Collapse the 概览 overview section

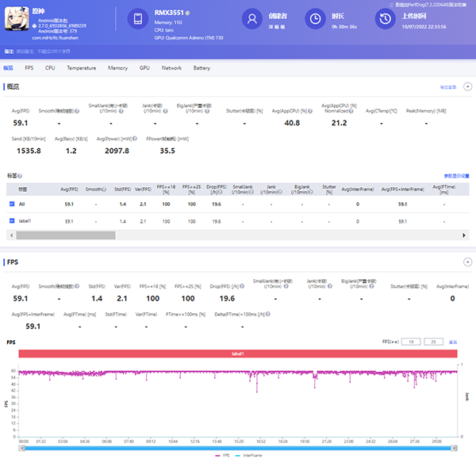point(467,86)
